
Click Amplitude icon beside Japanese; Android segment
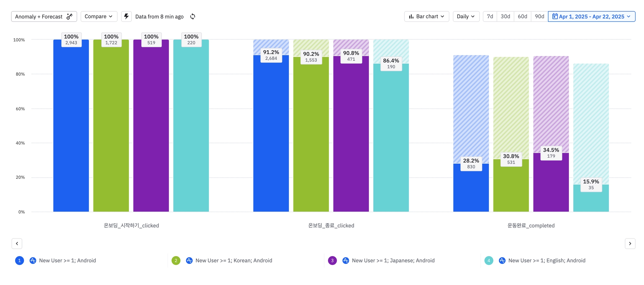pos(346,260)
